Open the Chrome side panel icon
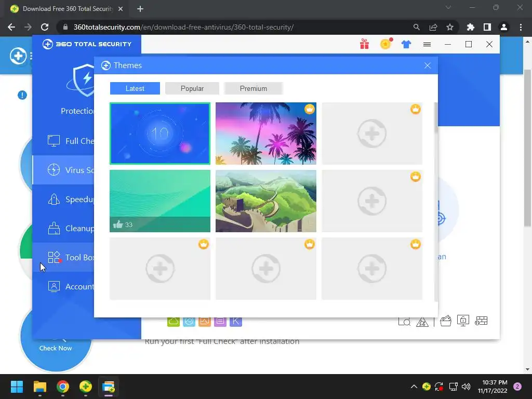Image resolution: width=532 pixels, height=399 pixels. click(x=487, y=27)
